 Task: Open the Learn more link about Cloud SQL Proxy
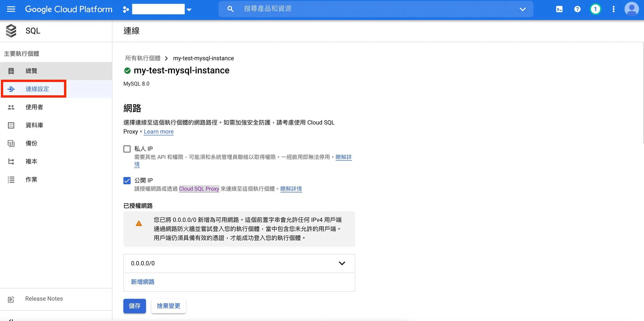pyautogui.click(x=159, y=131)
